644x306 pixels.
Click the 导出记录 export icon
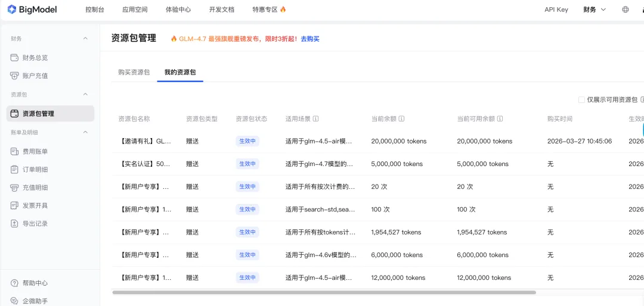pyautogui.click(x=14, y=224)
